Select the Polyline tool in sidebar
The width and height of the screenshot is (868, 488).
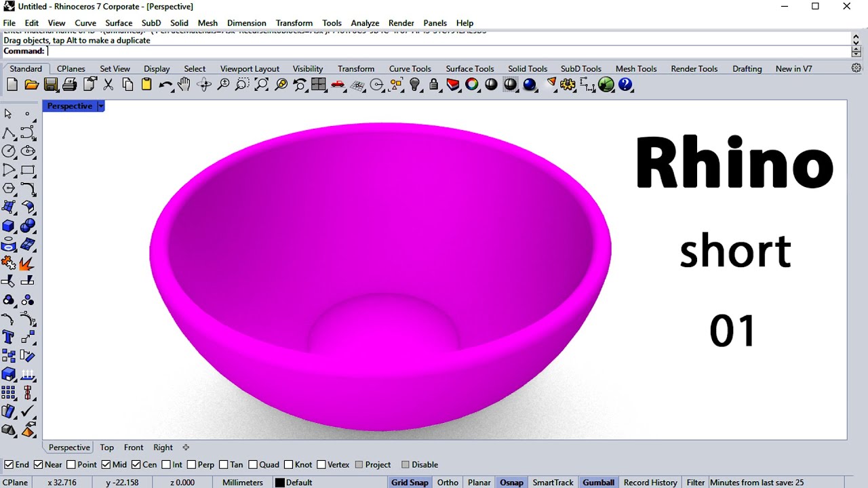coord(8,133)
